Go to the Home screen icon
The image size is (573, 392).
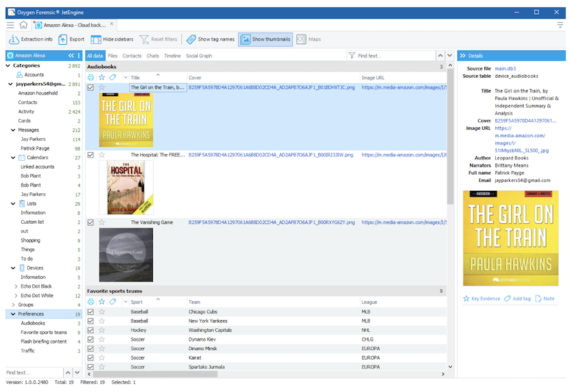[24, 25]
